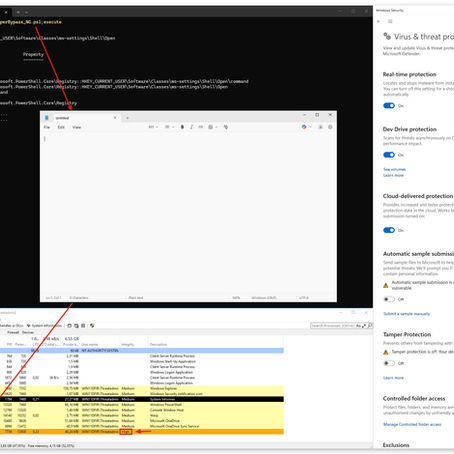The width and height of the screenshot is (454, 454).
Task: Click Ln 1, Col 1 in Notepad status bar
Action: click(x=53, y=298)
